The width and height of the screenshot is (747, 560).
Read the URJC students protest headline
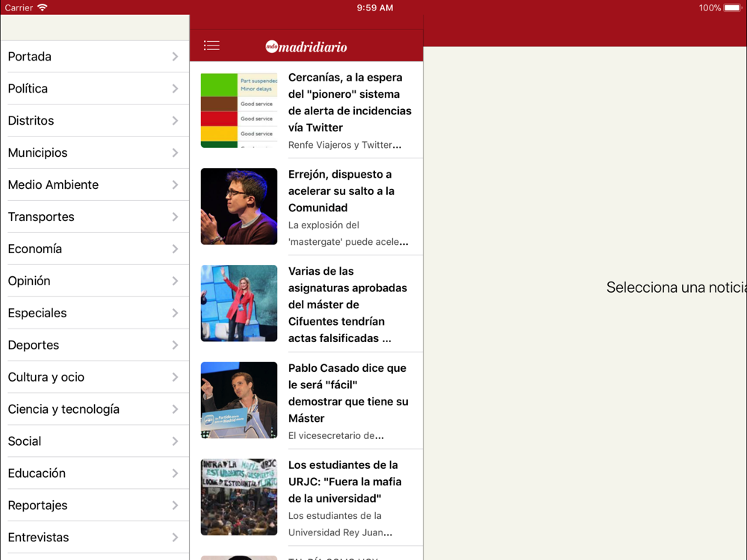345,482
